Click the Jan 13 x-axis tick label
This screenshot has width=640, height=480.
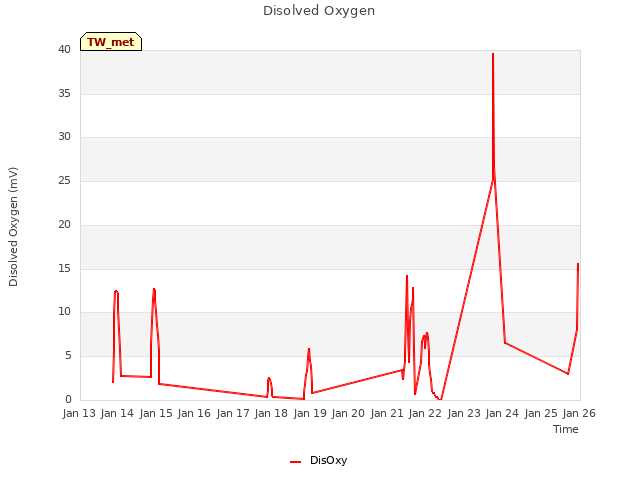79,413
